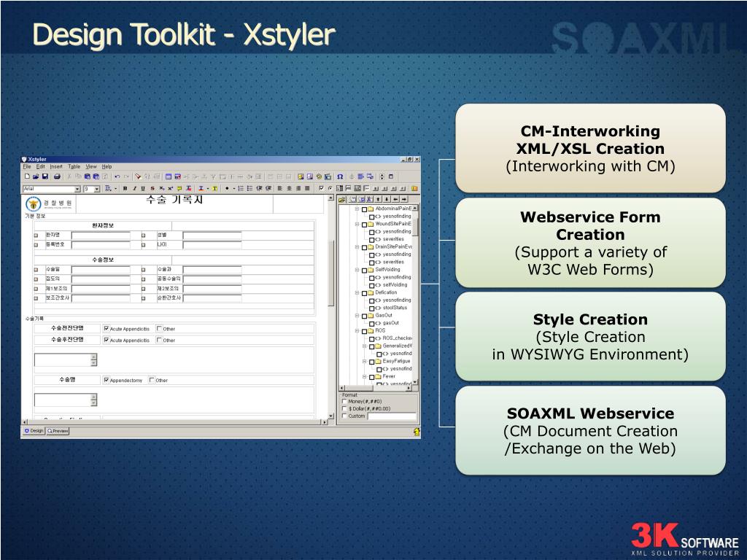This screenshot has width=747, height=560.
Task: Open the Table menu
Action: (x=74, y=167)
